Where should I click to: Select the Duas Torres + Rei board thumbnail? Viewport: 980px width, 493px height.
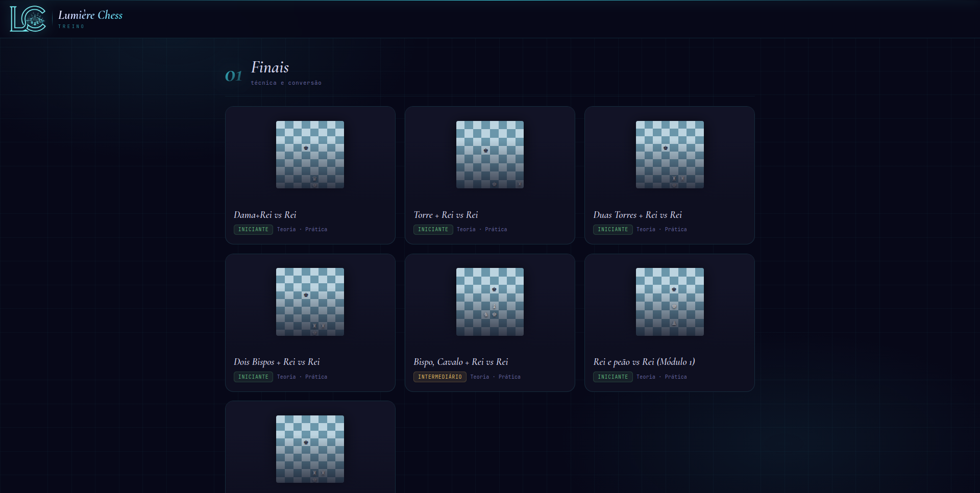[x=670, y=155]
